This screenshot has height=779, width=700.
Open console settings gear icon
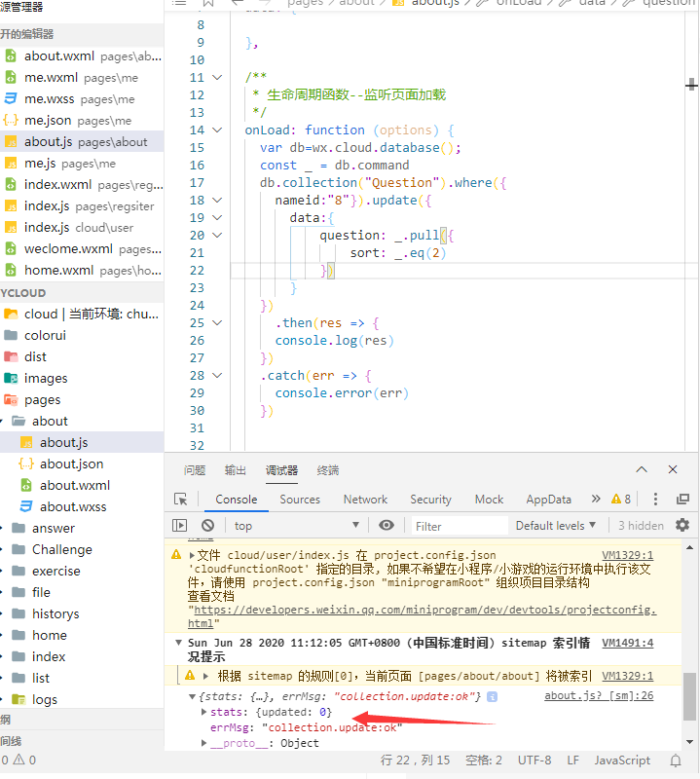(x=682, y=525)
